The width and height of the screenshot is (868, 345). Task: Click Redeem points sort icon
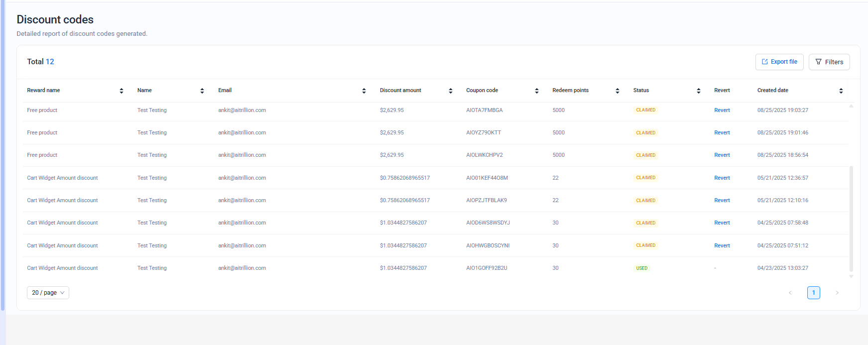click(x=618, y=91)
